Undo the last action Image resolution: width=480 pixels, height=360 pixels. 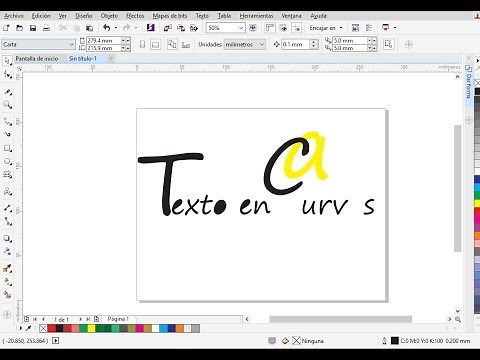(x=107, y=28)
